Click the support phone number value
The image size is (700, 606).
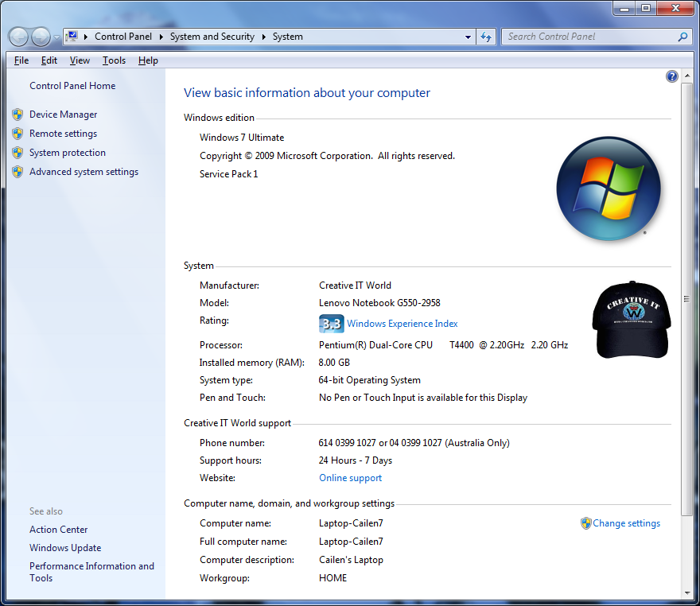pos(414,443)
